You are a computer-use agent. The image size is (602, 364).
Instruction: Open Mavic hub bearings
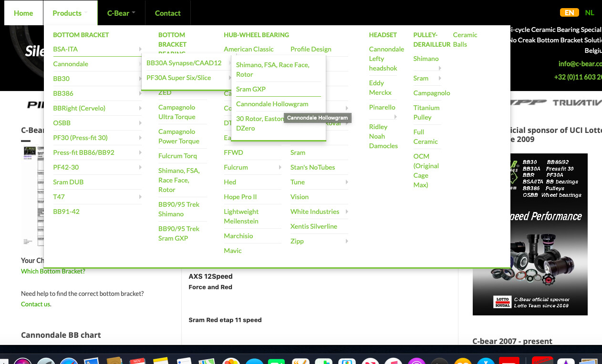233,251
